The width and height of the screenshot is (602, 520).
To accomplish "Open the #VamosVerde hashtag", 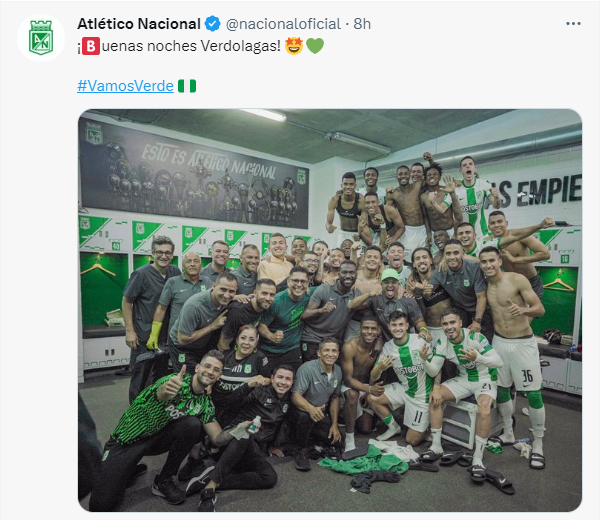I will tap(125, 86).
